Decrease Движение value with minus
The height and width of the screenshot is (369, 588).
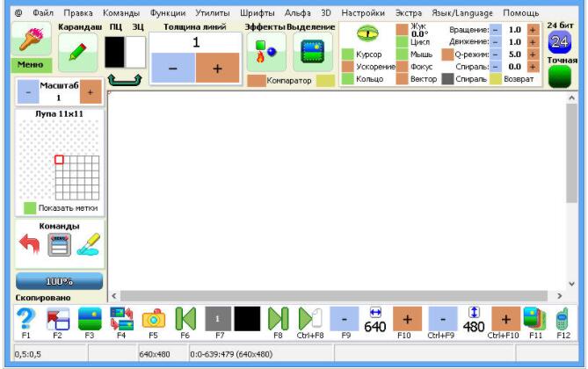pos(496,42)
